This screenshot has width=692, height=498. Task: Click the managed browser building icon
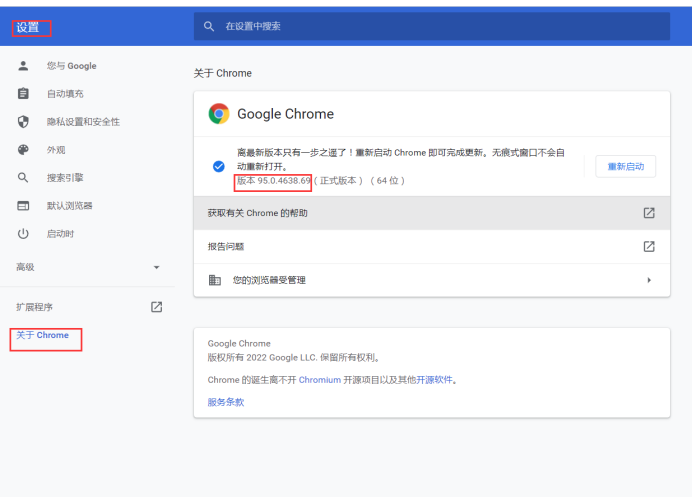tap(215, 280)
